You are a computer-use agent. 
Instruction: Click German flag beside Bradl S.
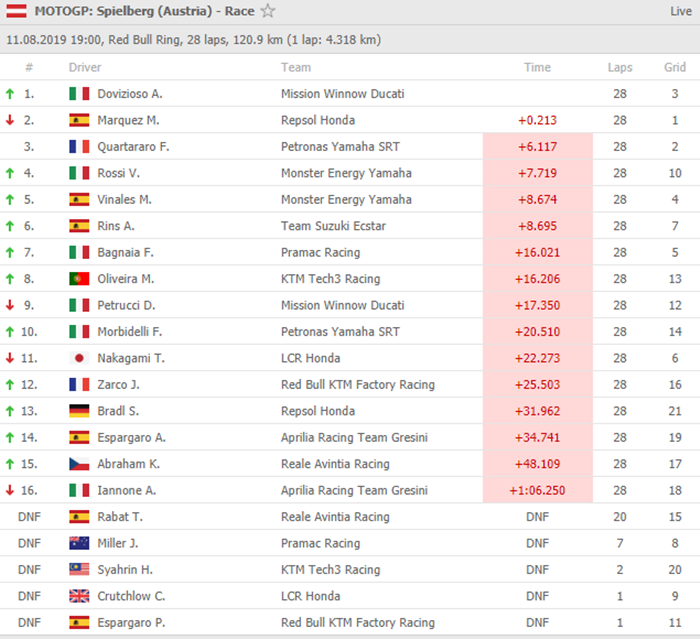[x=79, y=411]
